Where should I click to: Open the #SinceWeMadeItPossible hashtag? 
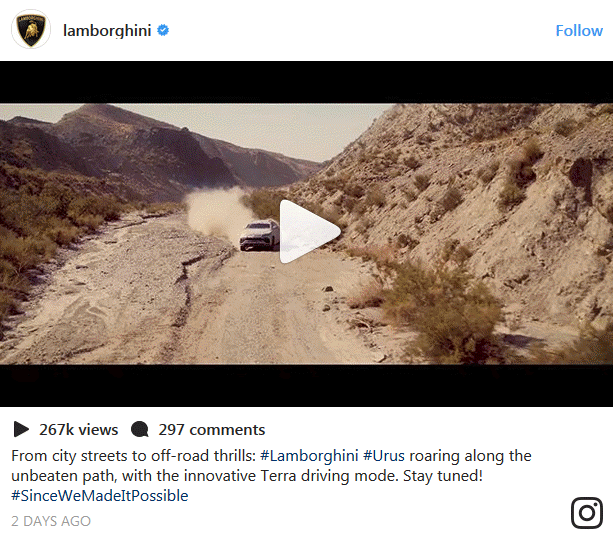tap(100, 496)
